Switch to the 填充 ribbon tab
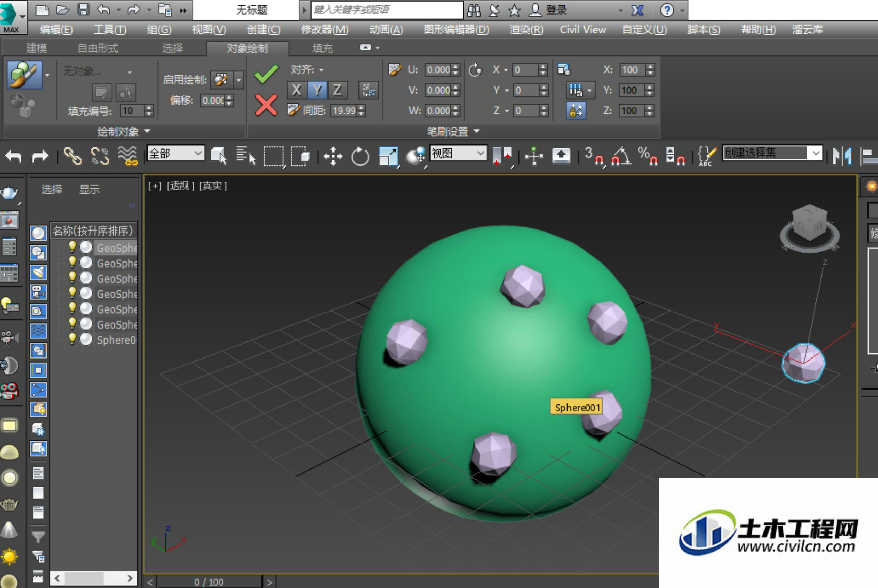Viewport: 878px width, 588px height. [322, 48]
